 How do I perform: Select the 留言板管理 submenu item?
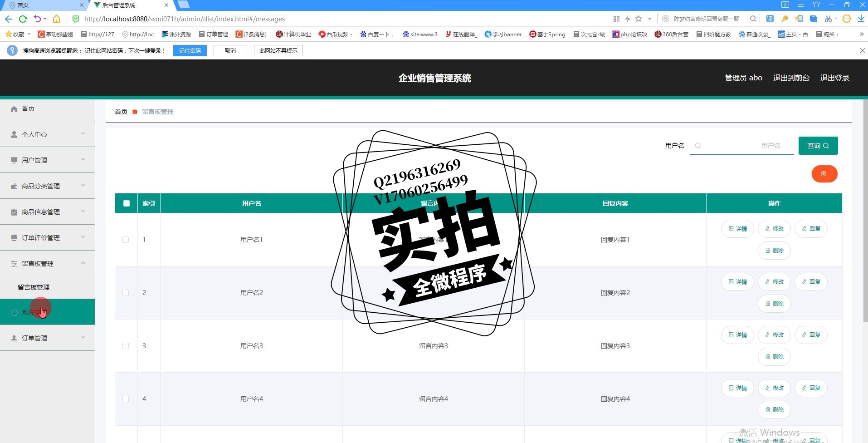pos(34,287)
